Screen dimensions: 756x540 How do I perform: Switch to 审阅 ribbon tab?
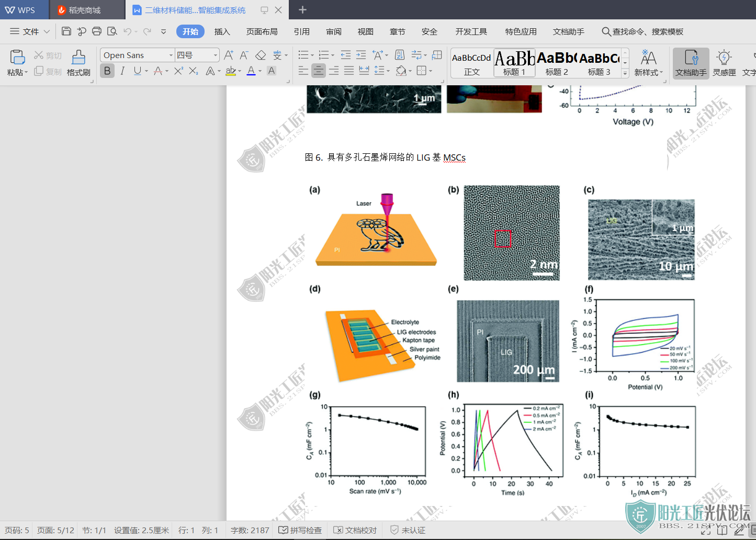pyautogui.click(x=334, y=31)
